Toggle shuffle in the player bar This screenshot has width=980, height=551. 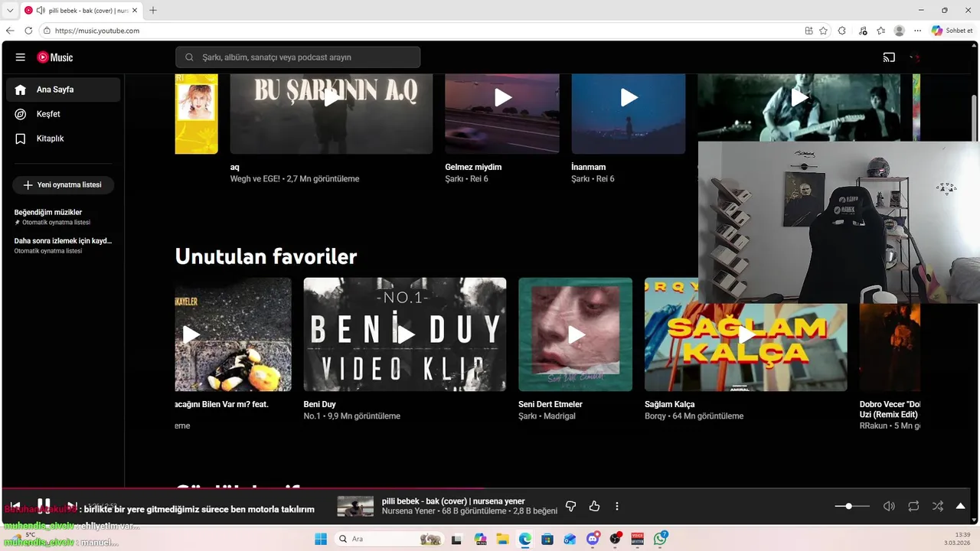938,506
